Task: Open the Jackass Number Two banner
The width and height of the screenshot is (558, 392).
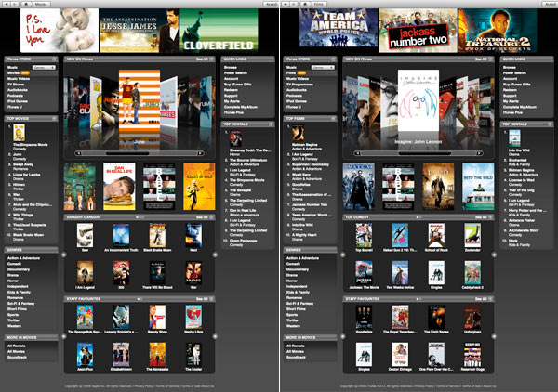Action: [418, 31]
